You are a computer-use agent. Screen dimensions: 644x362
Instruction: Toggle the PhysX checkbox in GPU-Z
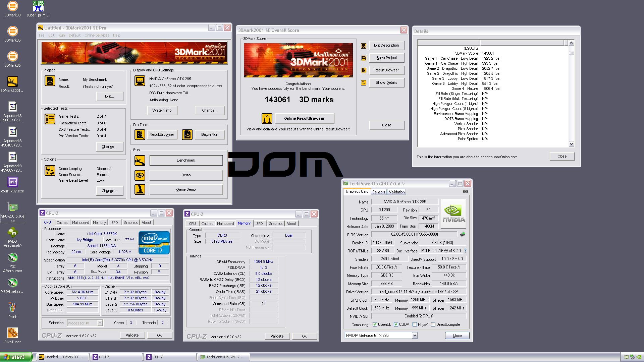tap(415, 324)
